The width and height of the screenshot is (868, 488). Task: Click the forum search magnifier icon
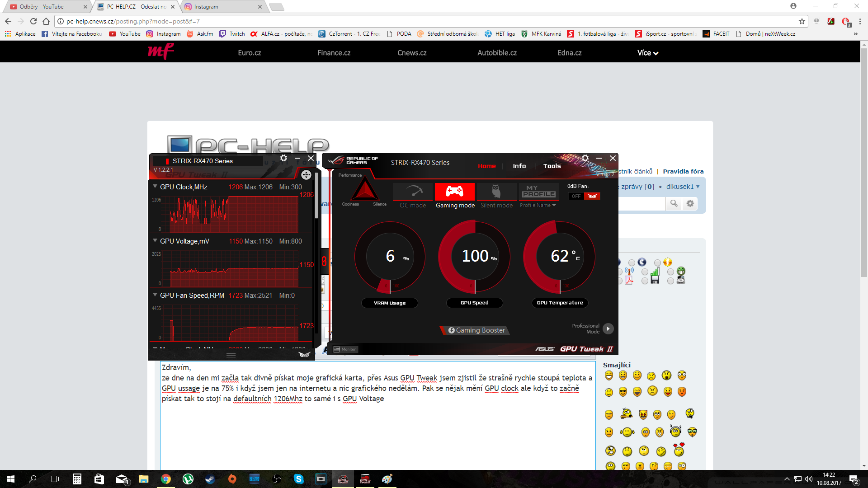[x=674, y=203]
